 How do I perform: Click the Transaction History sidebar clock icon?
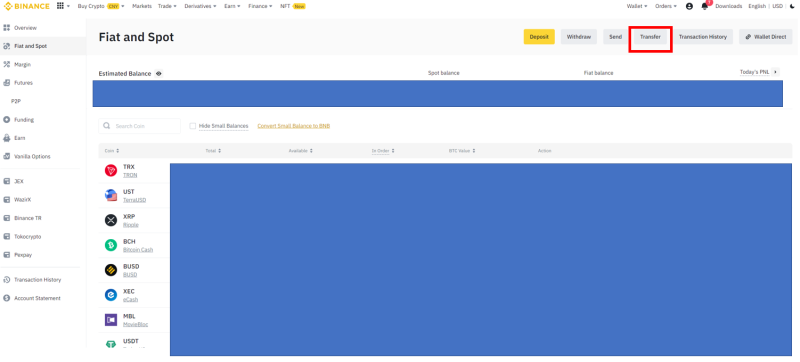(7, 280)
